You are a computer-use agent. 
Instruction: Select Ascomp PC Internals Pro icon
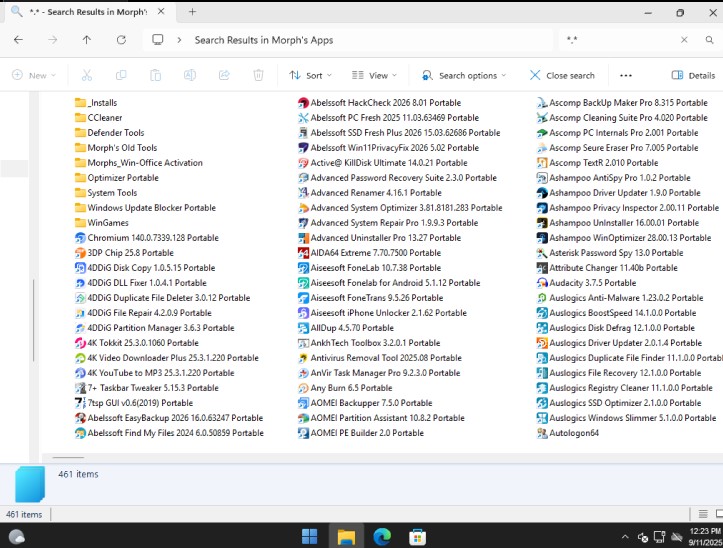[x=542, y=133]
